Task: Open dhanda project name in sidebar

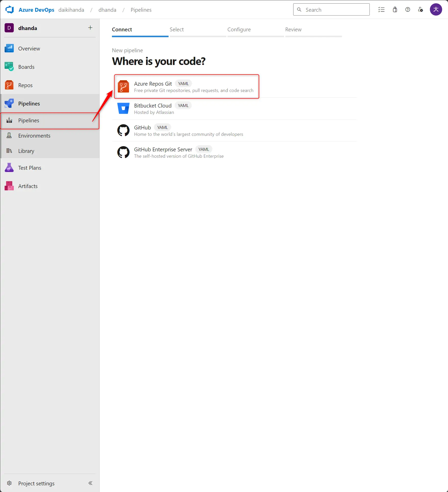Action: coord(28,28)
